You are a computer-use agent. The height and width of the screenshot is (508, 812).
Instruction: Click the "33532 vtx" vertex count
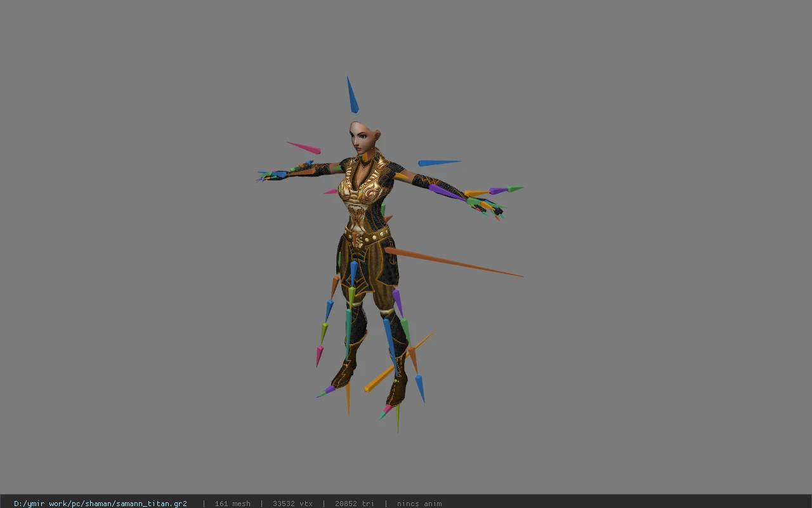click(x=292, y=504)
